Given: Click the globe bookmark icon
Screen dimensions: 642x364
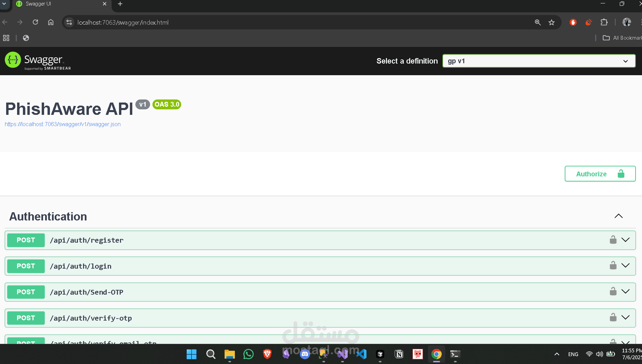Looking at the screenshot, I should tap(26, 38).
